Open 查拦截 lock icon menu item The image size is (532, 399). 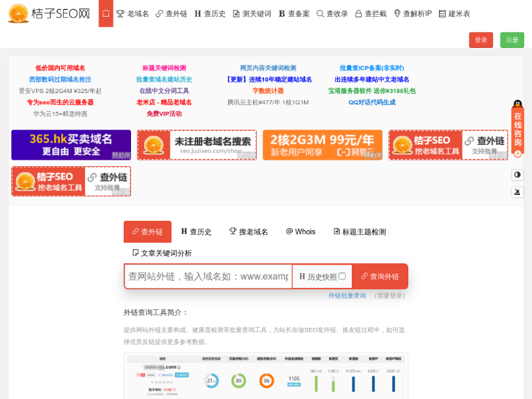[370, 13]
